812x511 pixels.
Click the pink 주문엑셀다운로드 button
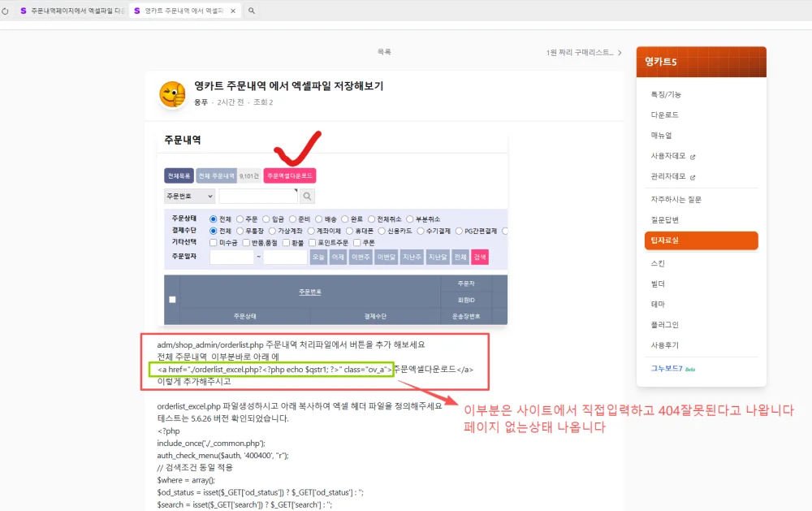click(x=290, y=175)
